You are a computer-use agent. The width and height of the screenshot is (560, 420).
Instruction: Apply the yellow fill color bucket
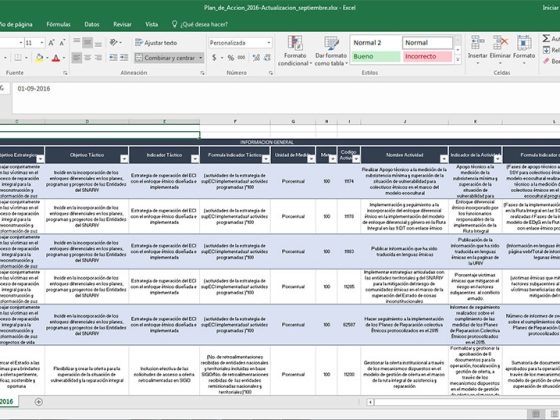[39, 58]
